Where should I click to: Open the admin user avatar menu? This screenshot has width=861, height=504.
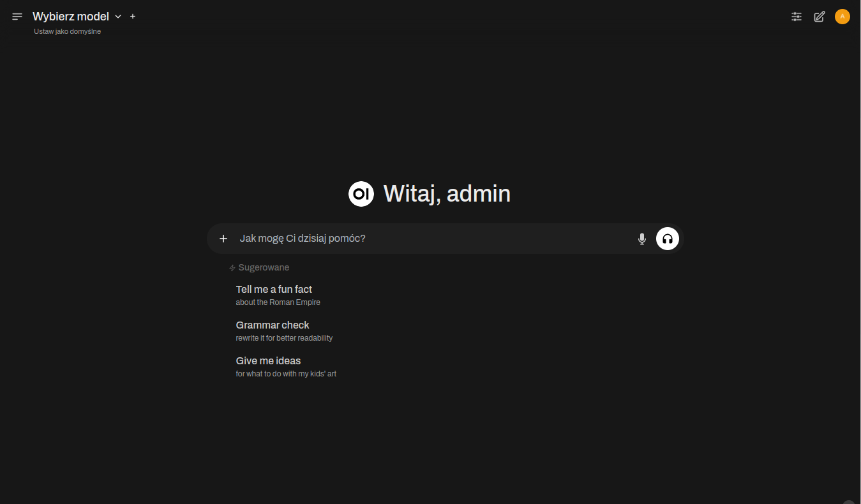click(842, 17)
